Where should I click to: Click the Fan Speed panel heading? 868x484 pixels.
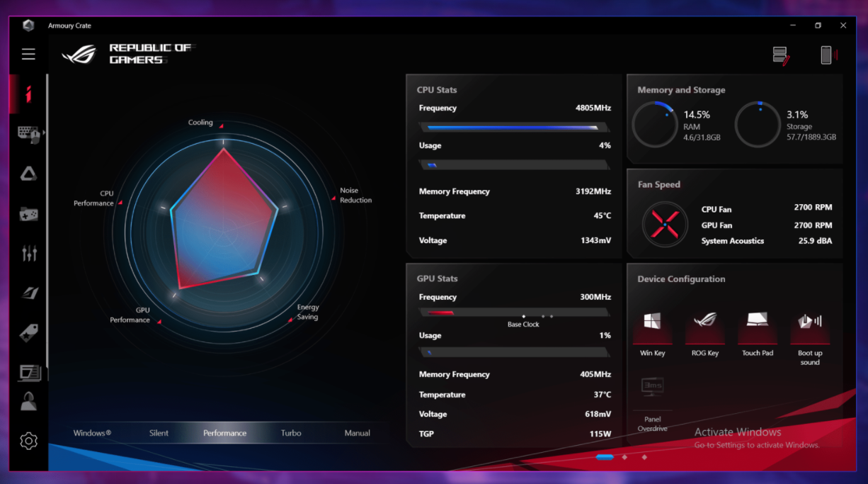(x=658, y=184)
